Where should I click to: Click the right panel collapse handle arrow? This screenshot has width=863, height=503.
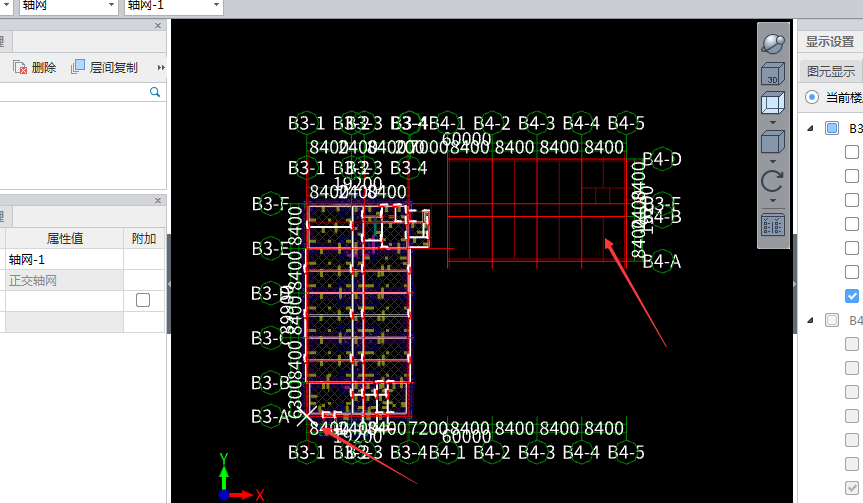(x=795, y=284)
